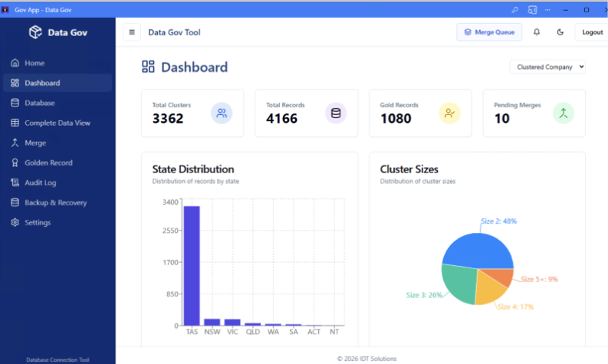608x364 pixels.
Task: Open Settings from the sidebar
Action: [x=58, y=222]
